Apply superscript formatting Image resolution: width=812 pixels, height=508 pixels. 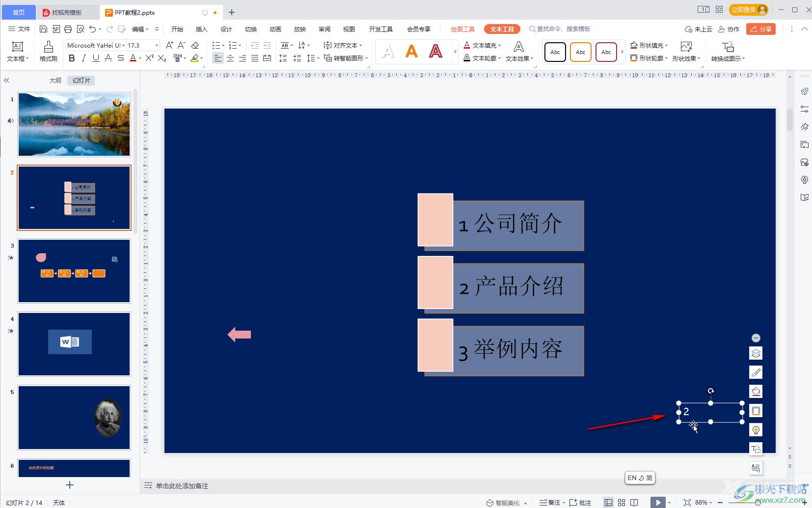tap(150, 58)
